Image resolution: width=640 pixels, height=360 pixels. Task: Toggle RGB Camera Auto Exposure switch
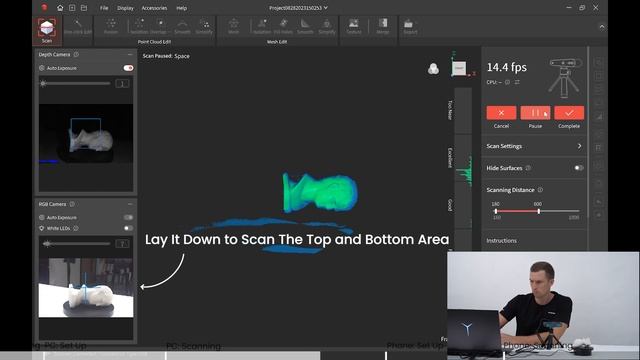click(x=128, y=218)
